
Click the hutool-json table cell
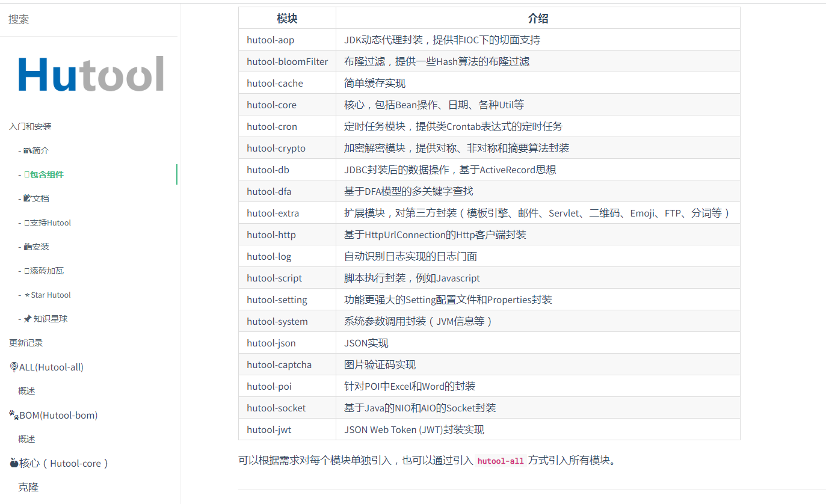pos(287,343)
